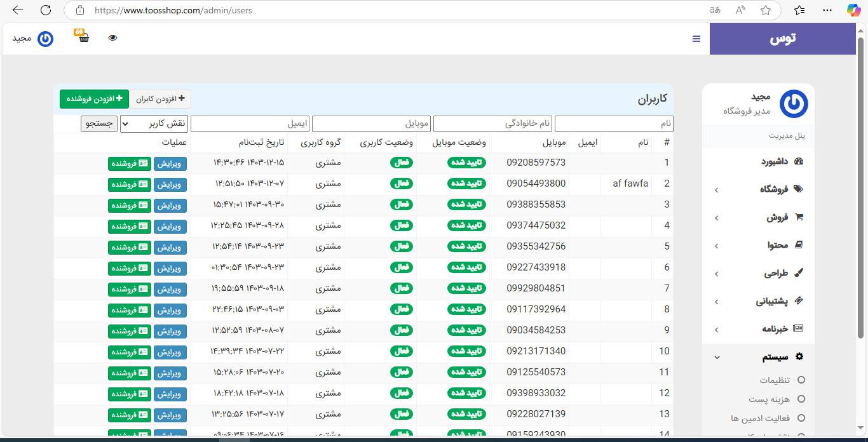
Task: Open the hamburger menu icon above the table
Action: click(x=696, y=39)
